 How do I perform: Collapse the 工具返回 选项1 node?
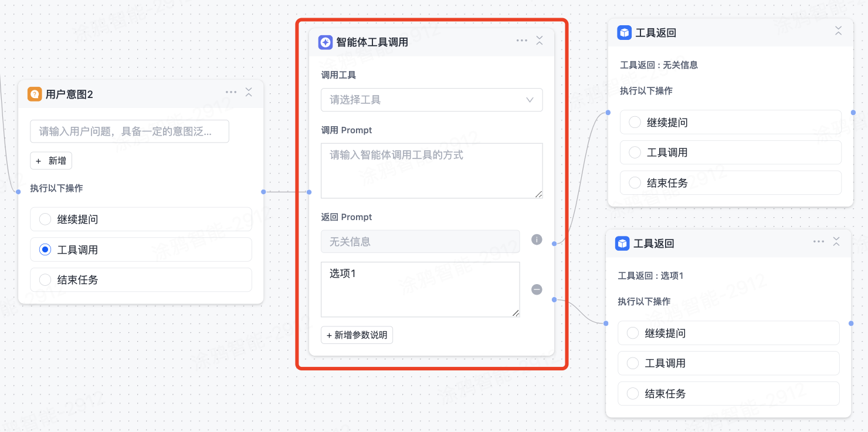click(836, 241)
